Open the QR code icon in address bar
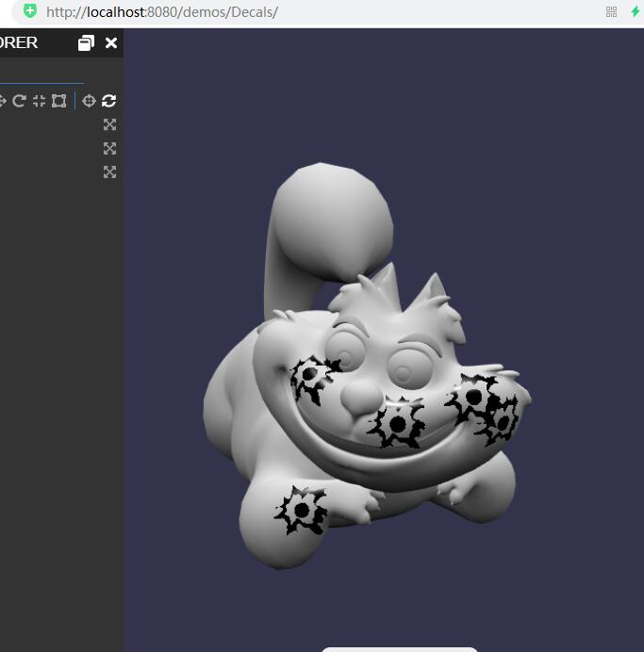 click(x=611, y=11)
